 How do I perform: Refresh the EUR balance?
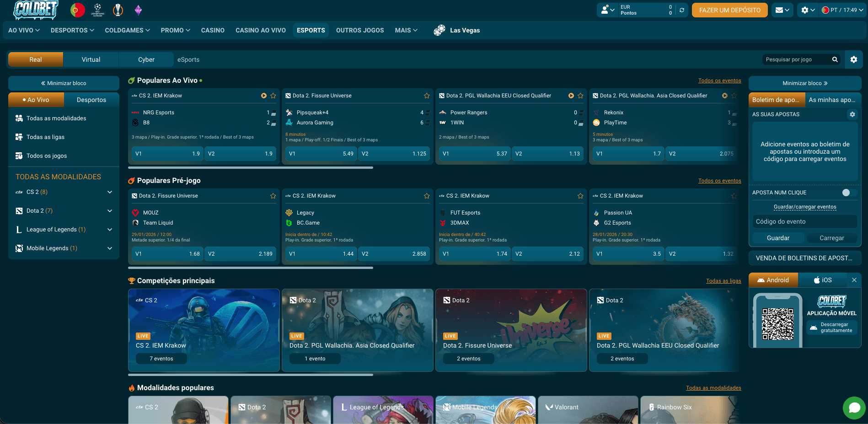(x=681, y=10)
